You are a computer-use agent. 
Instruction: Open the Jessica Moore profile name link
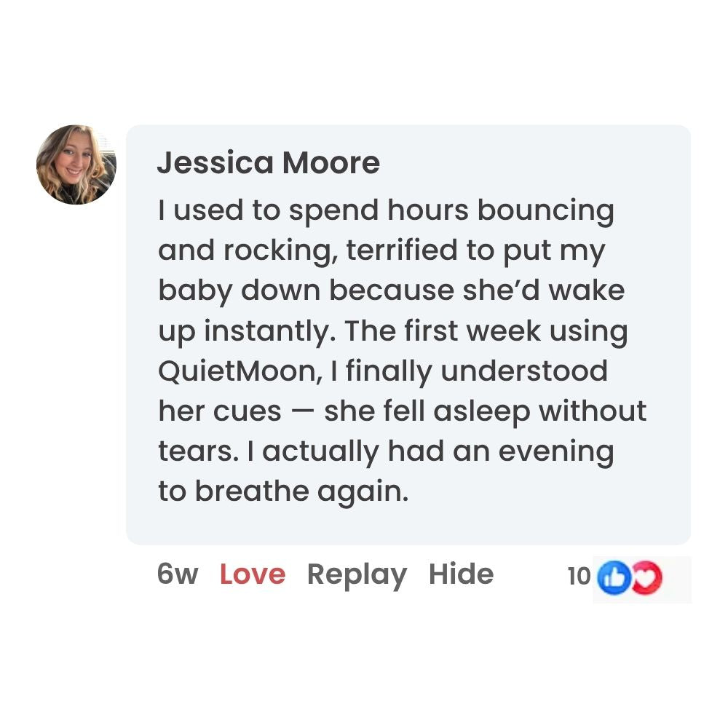click(268, 164)
